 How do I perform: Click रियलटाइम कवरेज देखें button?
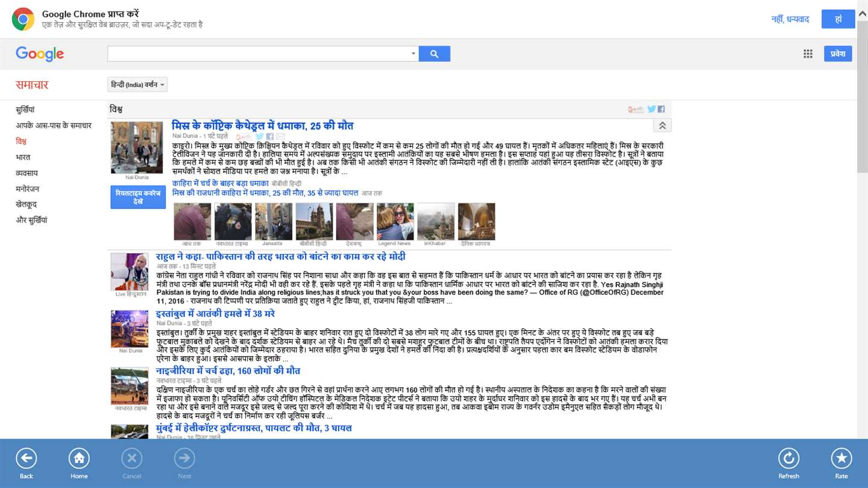[138, 197]
